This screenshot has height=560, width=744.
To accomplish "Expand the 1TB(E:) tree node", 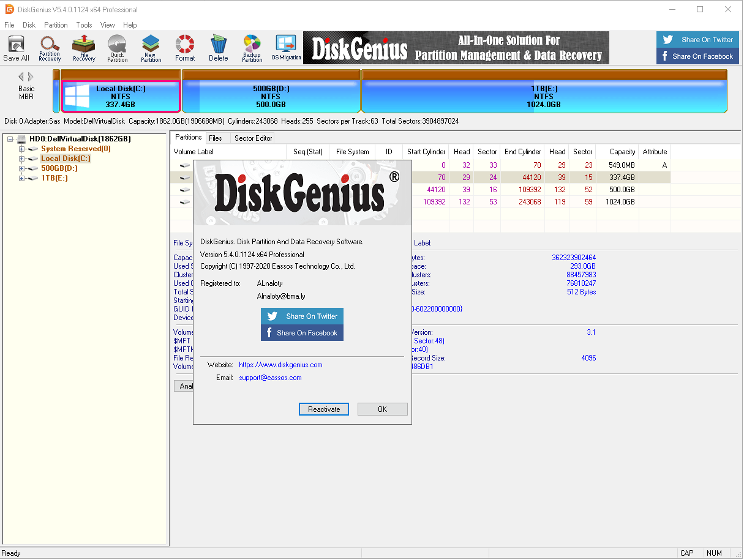I will coord(22,178).
